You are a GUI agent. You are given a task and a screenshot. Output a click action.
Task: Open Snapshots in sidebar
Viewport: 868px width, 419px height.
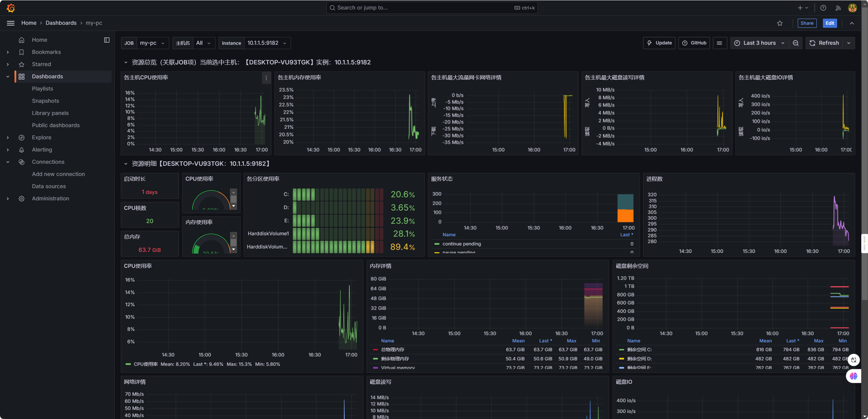[x=45, y=101]
